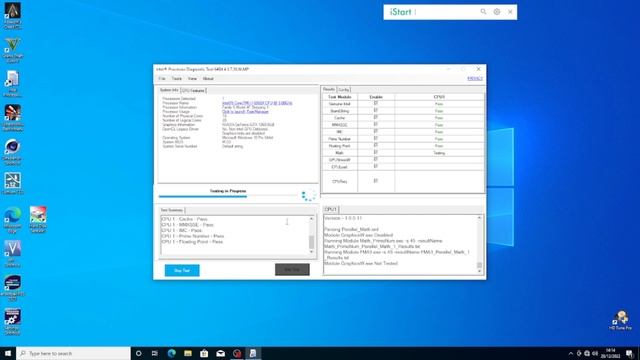The height and width of the screenshot is (360, 640).
Task: Open the Tools menu
Action: tap(176, 78)
